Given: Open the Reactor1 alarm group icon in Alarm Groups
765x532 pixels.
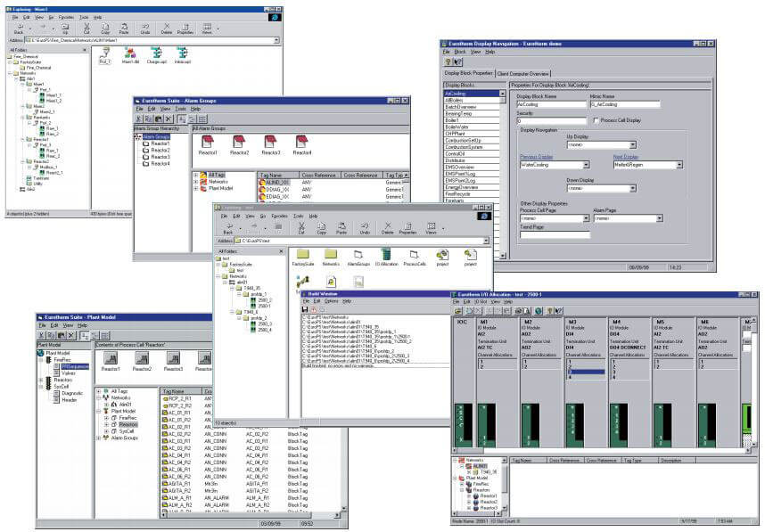Looking at the screenshot, I should point(207,142).
